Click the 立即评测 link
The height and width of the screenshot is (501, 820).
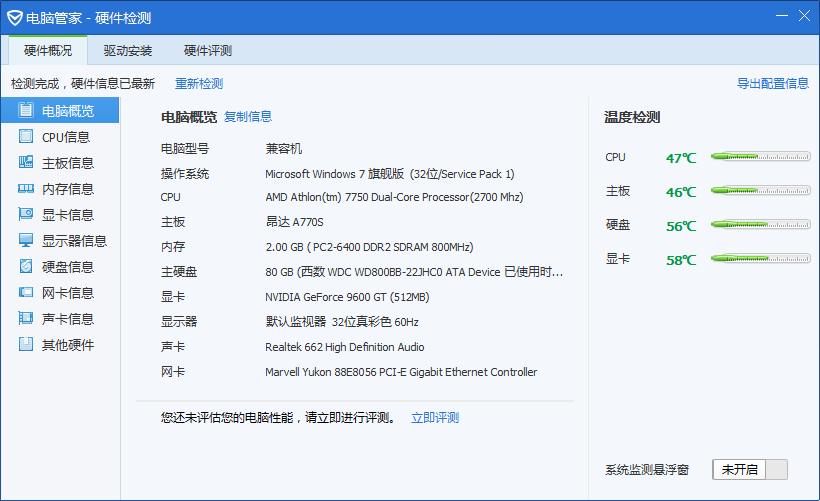pos(435,418)
